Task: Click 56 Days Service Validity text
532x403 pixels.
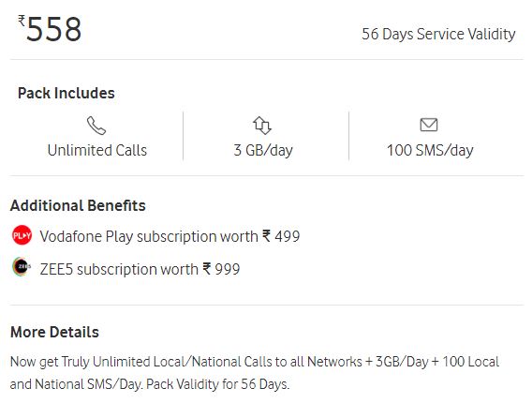Action: (438, 35)
